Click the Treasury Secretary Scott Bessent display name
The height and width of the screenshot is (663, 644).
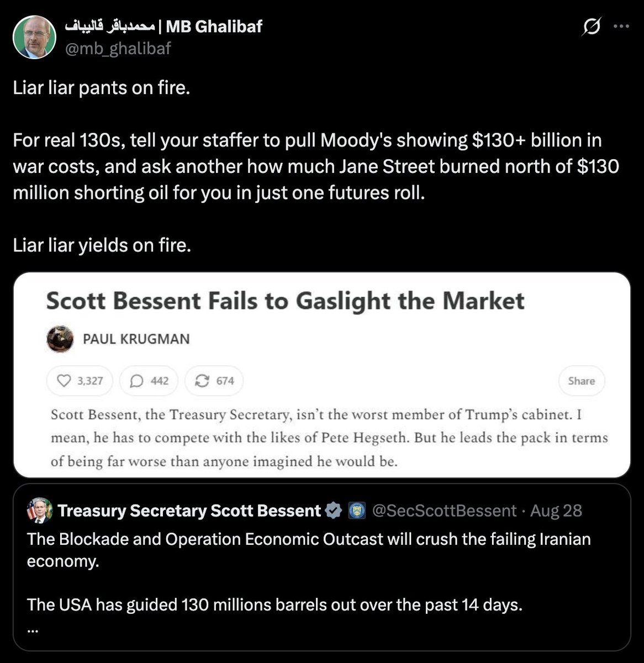pos(189,511)
